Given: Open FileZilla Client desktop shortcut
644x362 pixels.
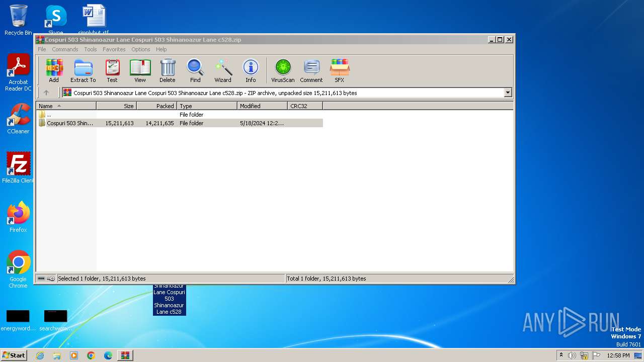Looking at the screenshot, I should click(18, 167).
